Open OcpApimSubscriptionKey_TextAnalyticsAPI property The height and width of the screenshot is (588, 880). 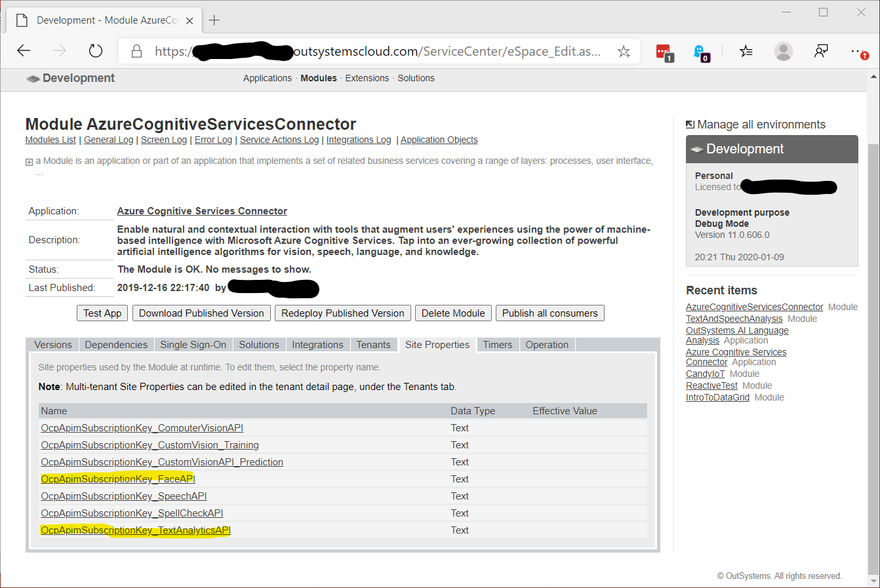tap(136, 530)
